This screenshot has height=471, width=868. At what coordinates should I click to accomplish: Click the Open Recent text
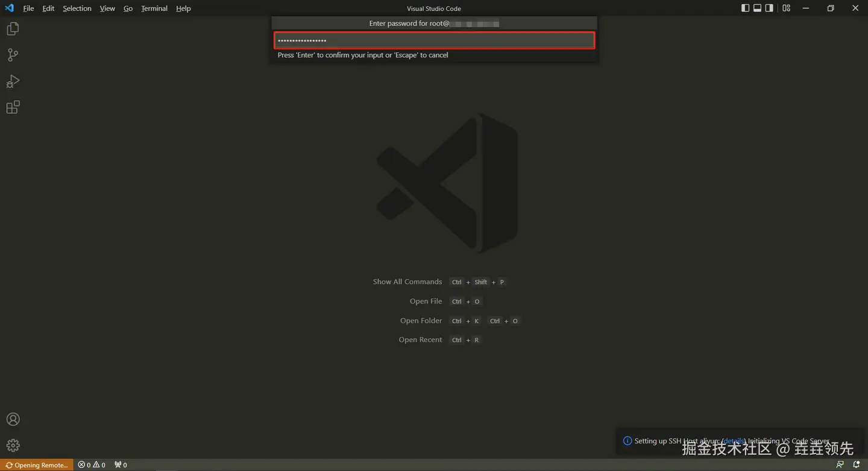420,340
